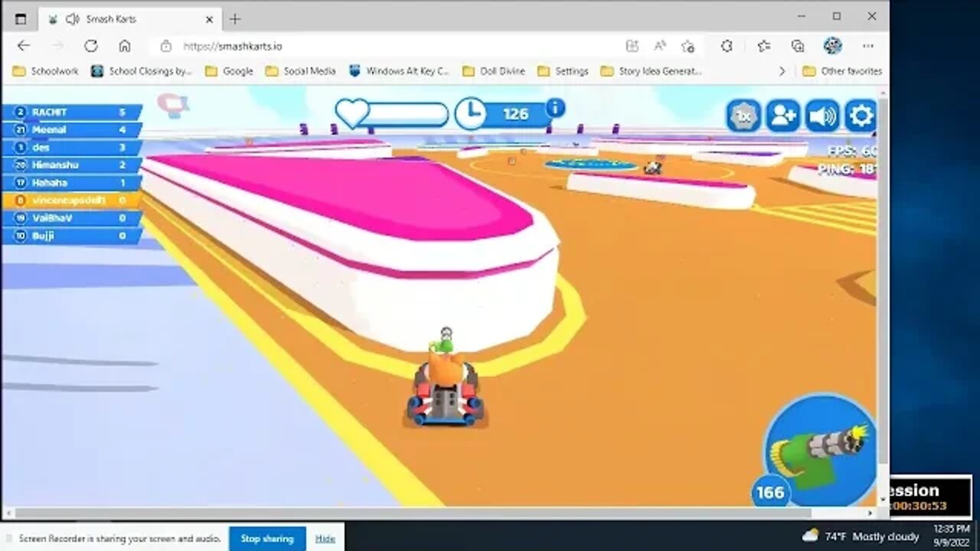980x551 pixels.
Task: Open the School Closings bookmark
Action: [142, 71]
